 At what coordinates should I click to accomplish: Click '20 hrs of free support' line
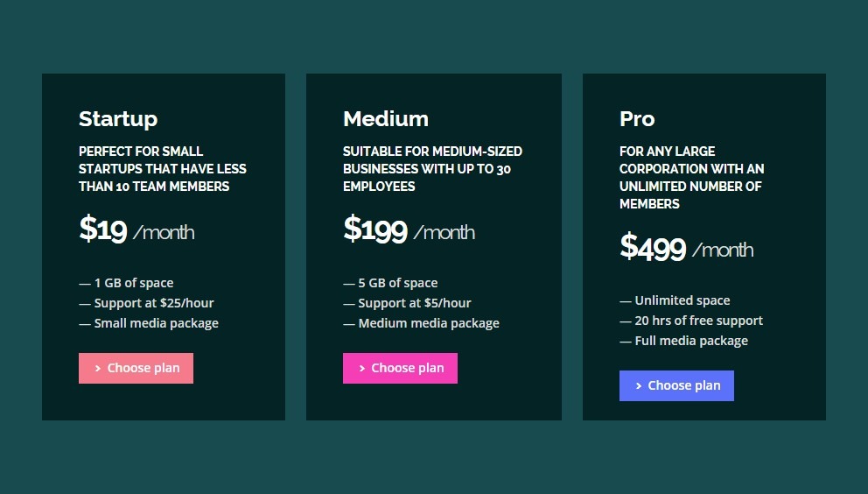click(x=691, y=321)
